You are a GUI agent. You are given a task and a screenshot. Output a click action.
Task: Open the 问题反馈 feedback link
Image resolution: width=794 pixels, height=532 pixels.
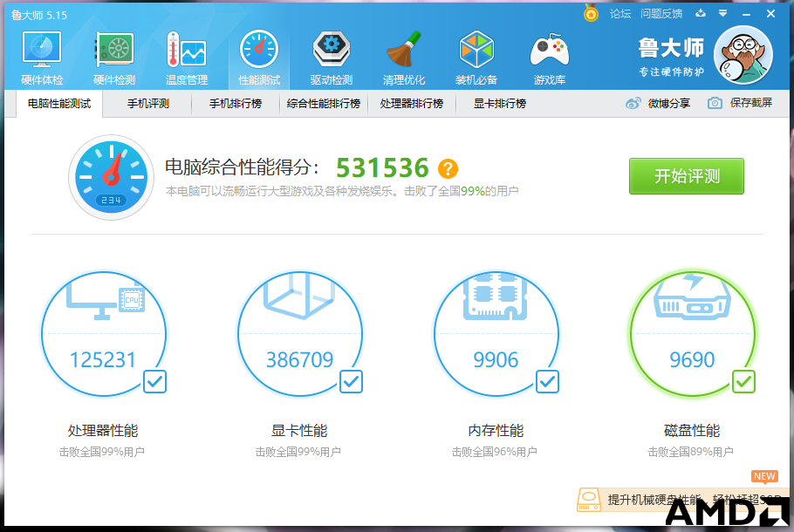pos(661,14)
